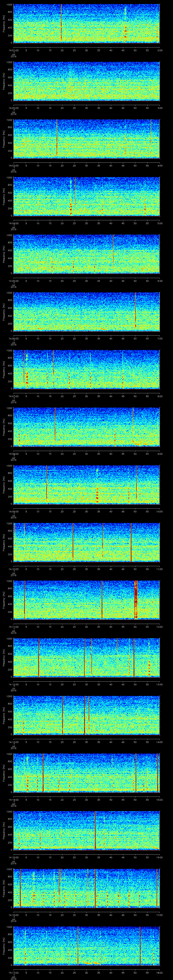
Task: Select the wide red burst in the 14:11:00 spectrogram
Action: click(x=136, y=600)
